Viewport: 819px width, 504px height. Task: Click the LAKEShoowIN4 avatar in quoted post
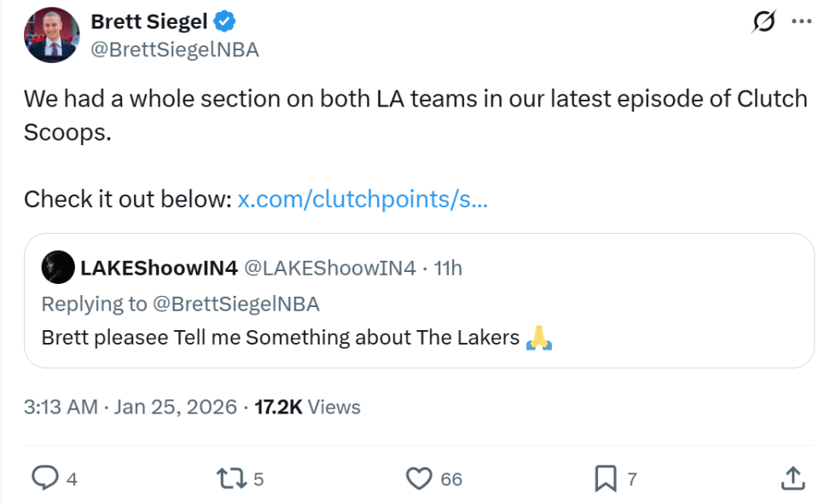pos(57,268)
